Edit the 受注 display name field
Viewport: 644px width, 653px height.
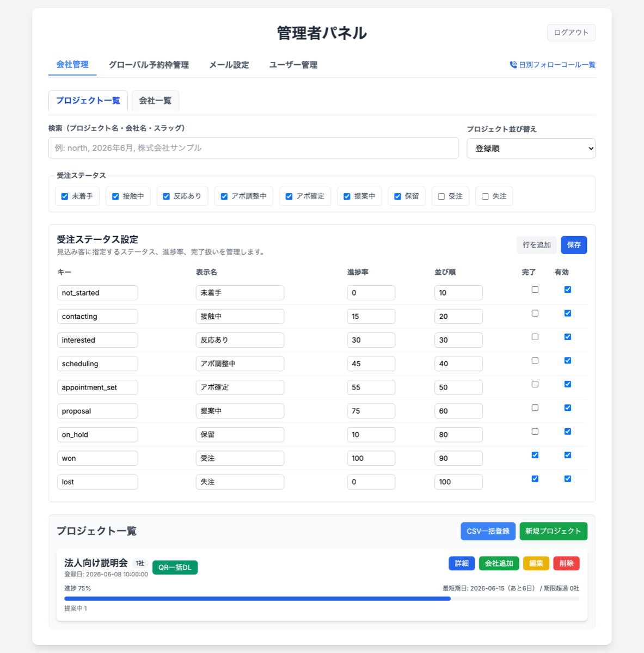[x=240, y=458]
